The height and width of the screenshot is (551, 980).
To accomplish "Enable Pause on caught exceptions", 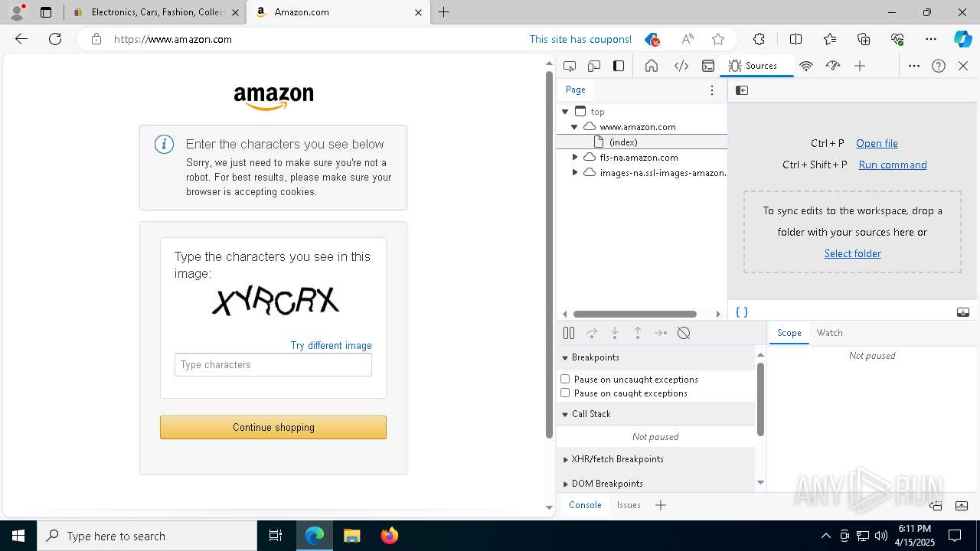I will [565, 393].
